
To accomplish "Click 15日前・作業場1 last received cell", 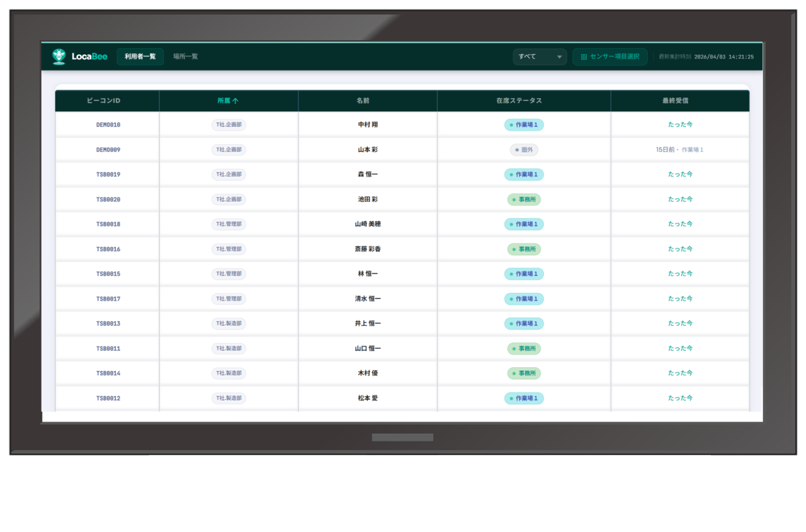I will 679,150.
